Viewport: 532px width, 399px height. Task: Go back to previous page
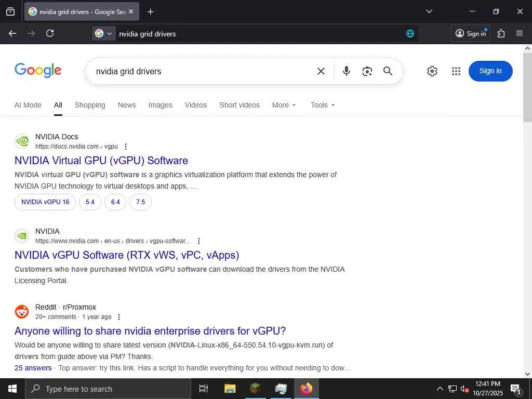pos(12,33)
